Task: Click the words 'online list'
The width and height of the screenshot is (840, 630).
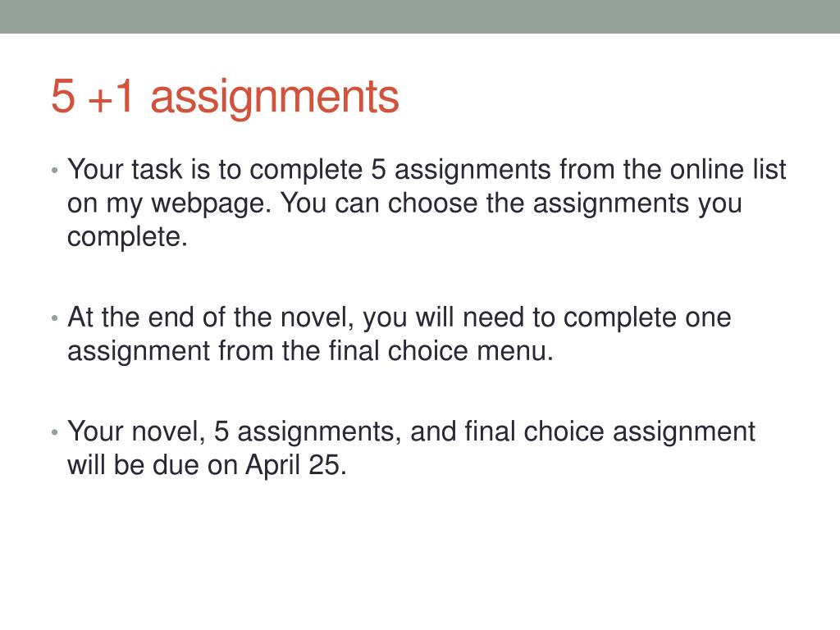Action: [x=728, y=169]
